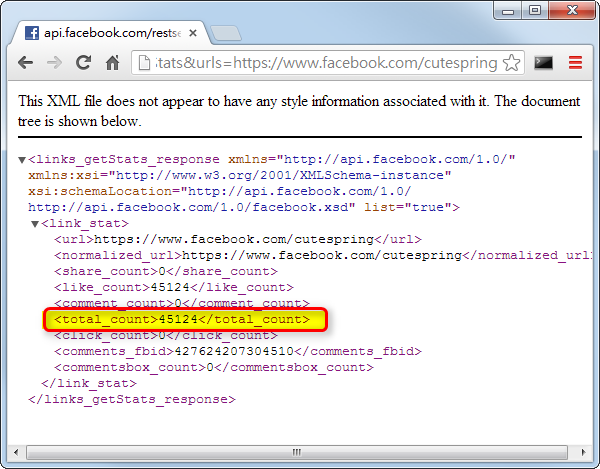
Task: Click the url element line
Action: coord(238,239)
